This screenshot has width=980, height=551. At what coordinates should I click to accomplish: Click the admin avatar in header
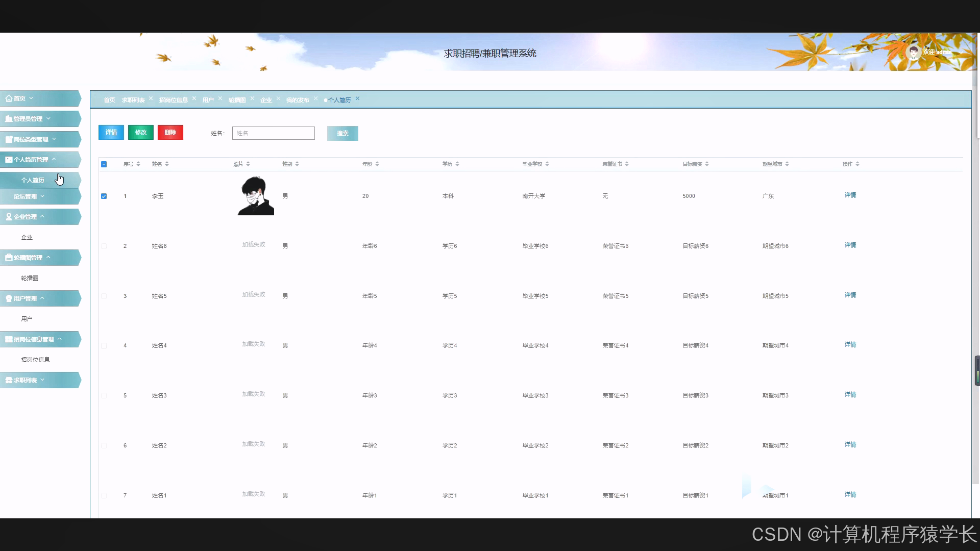(914, 52)
